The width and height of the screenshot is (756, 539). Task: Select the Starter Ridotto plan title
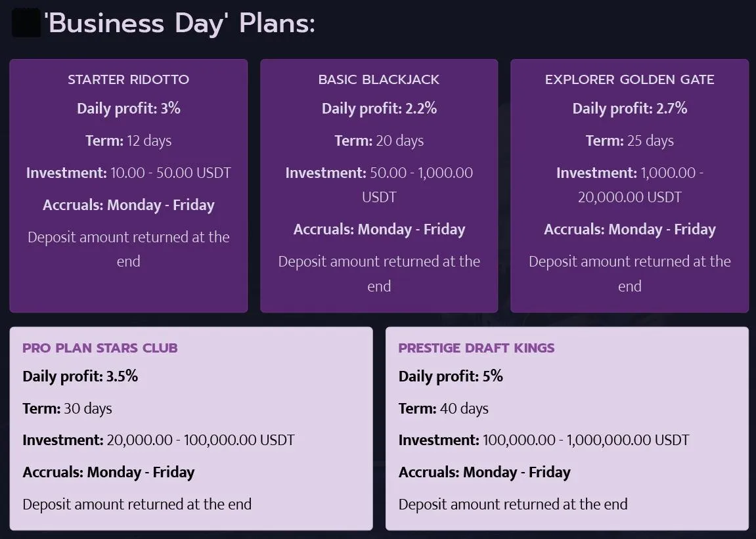(129, 79)
